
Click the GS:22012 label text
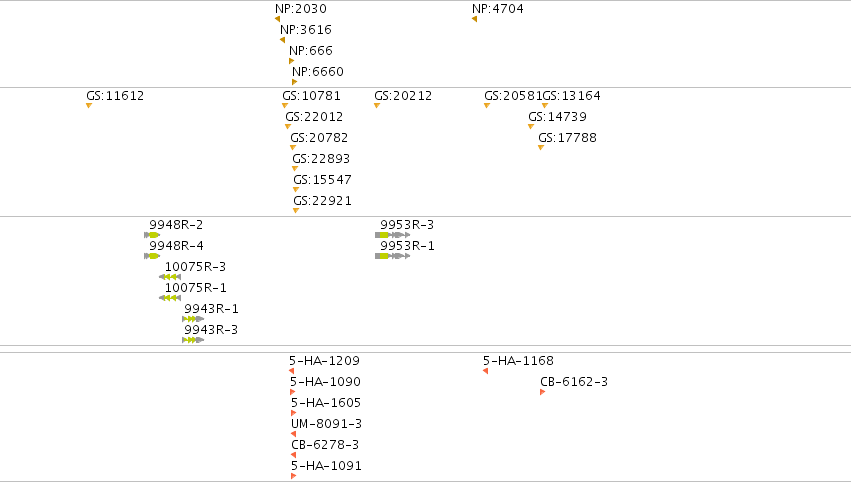[314, 117]
